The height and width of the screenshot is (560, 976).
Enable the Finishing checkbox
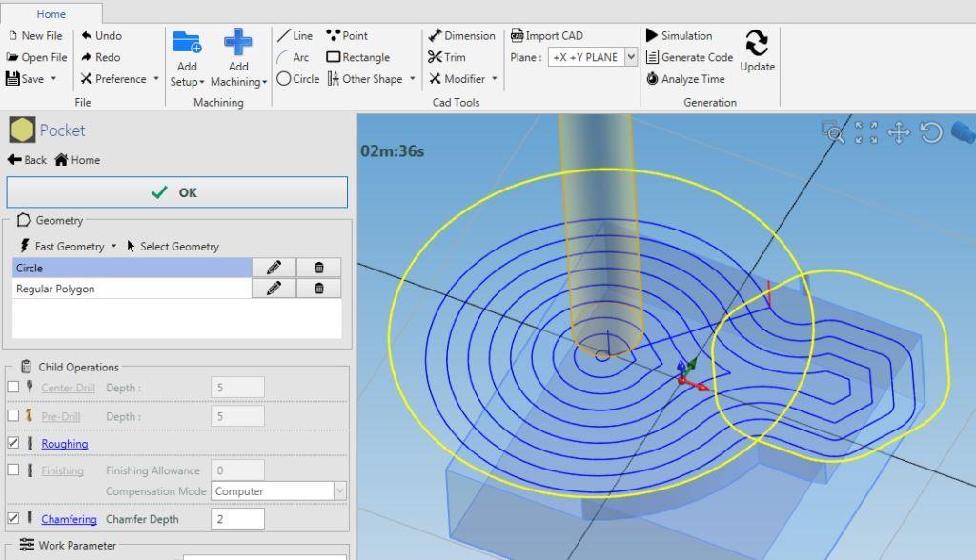click(x=13, y=470)
